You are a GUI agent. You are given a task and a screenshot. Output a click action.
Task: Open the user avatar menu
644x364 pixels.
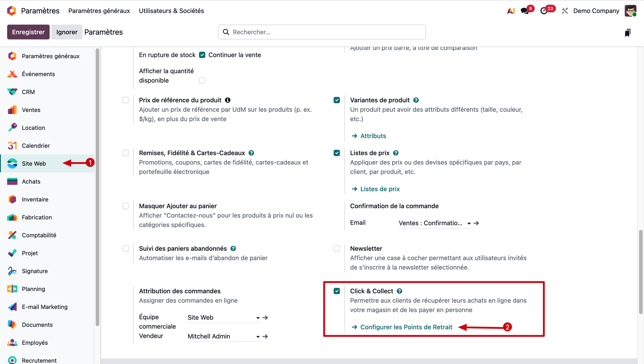[630, 11]
